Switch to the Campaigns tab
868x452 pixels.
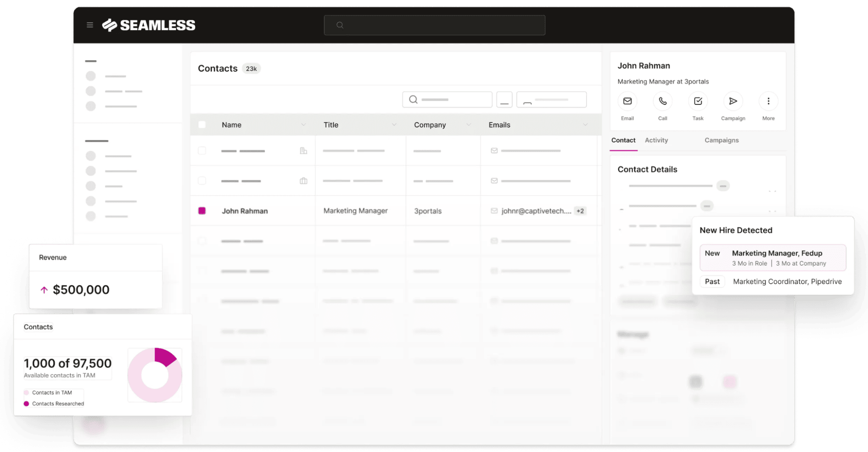point(721,140)
